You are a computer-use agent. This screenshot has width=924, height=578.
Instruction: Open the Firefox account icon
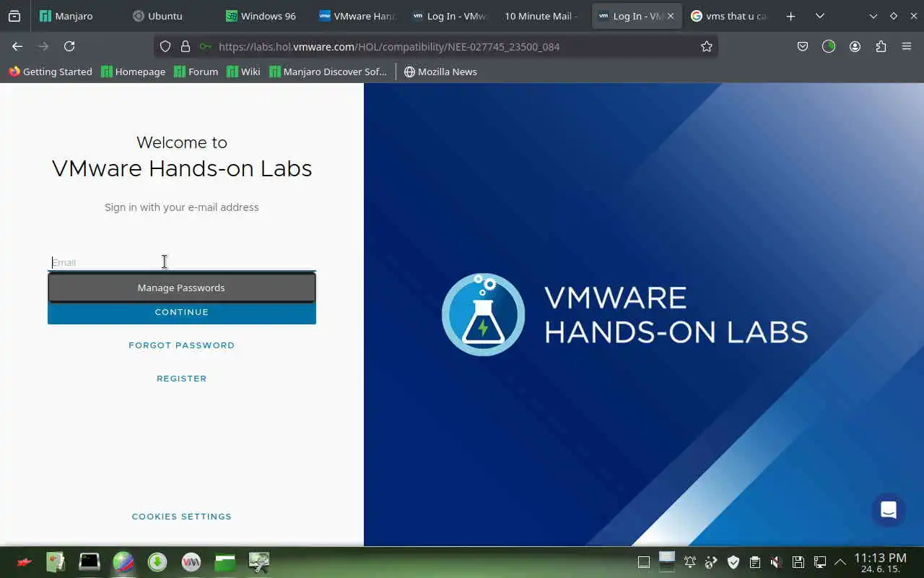click(855, 46)
